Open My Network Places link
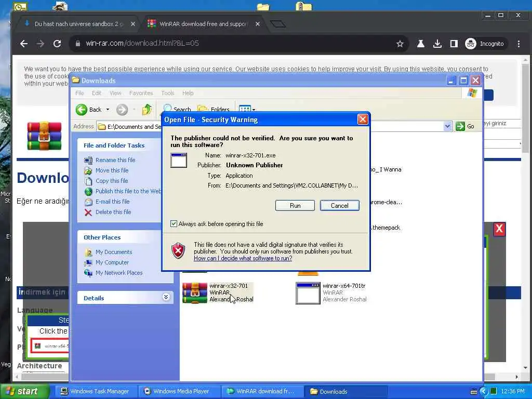 coord(119,273)
